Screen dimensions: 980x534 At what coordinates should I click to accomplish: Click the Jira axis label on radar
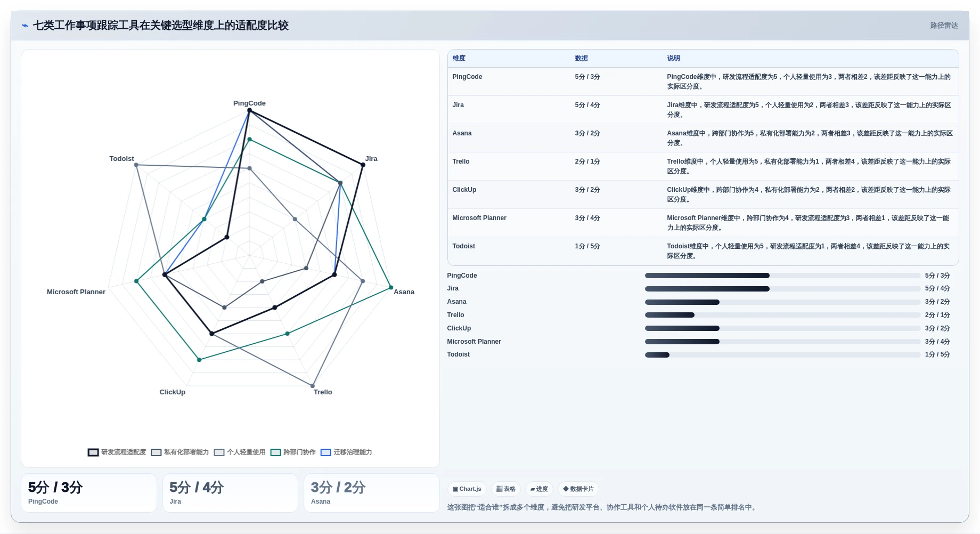point(371,159)
